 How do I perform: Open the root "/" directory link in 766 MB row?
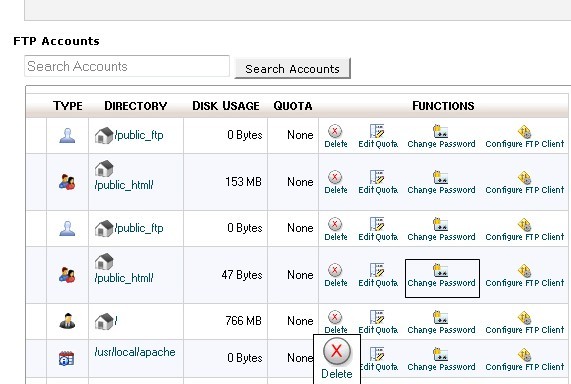[116, 321]
